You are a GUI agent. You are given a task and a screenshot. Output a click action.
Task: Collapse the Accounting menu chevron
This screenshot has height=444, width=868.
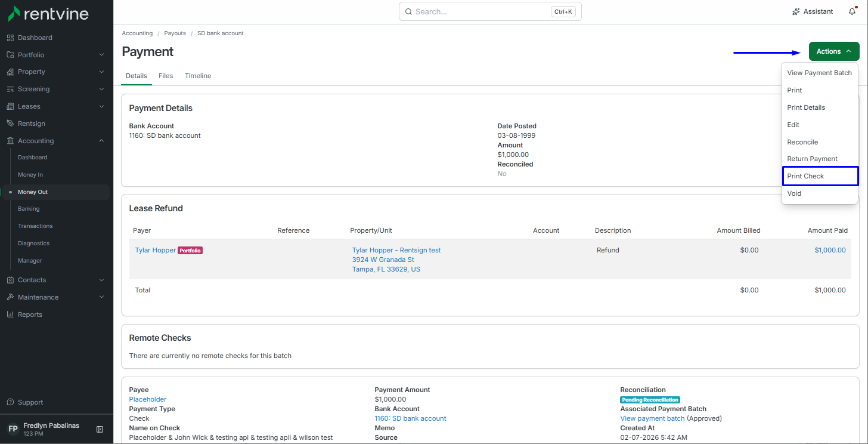pyautogui.click(x=101, y=141)
